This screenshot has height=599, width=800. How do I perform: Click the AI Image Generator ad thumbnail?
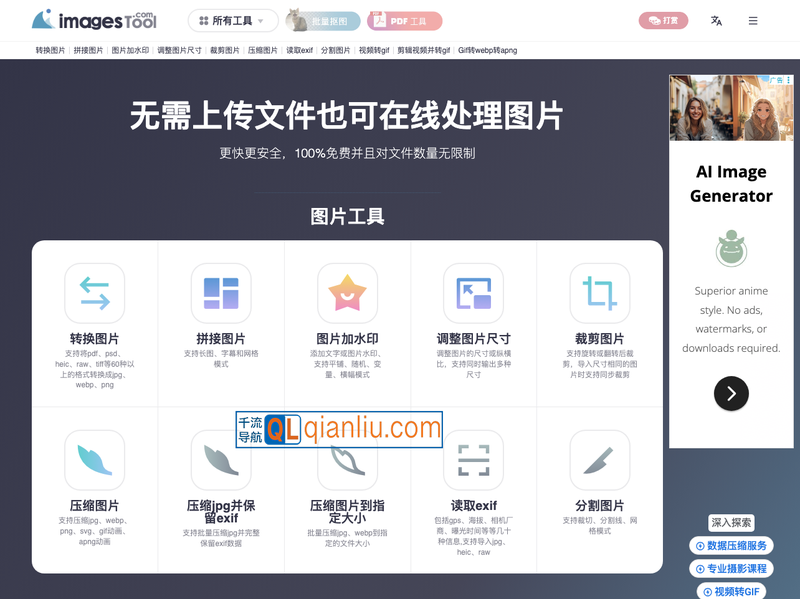click(x=730, y=108)
